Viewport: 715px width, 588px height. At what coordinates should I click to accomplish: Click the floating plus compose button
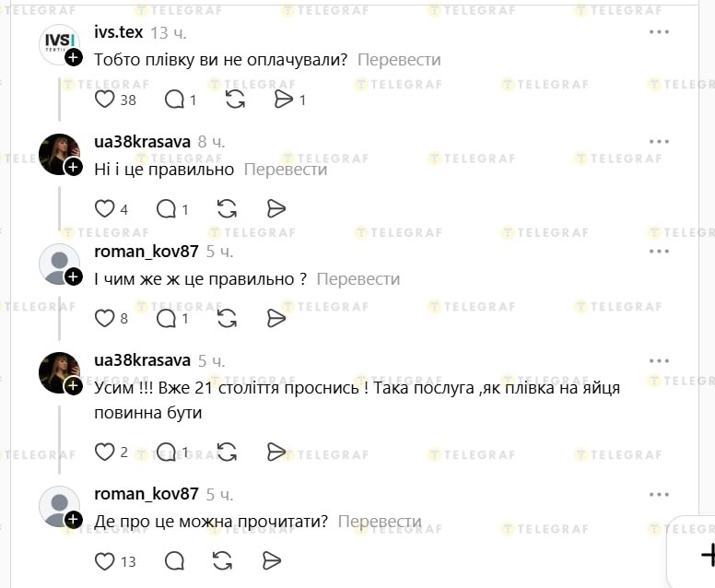pyautogui.click(x=706, y=554)
